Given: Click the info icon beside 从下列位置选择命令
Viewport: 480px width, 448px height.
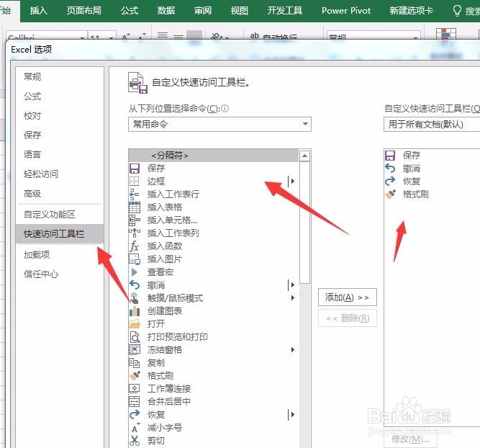Looking at the screenshot, I should coord(225,109).
